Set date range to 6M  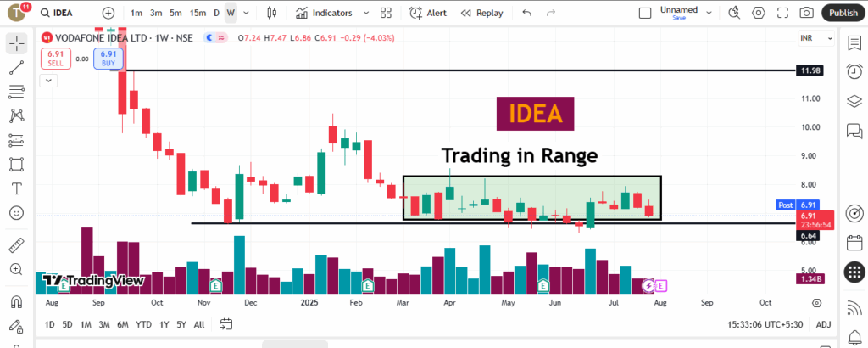[123, 325]
